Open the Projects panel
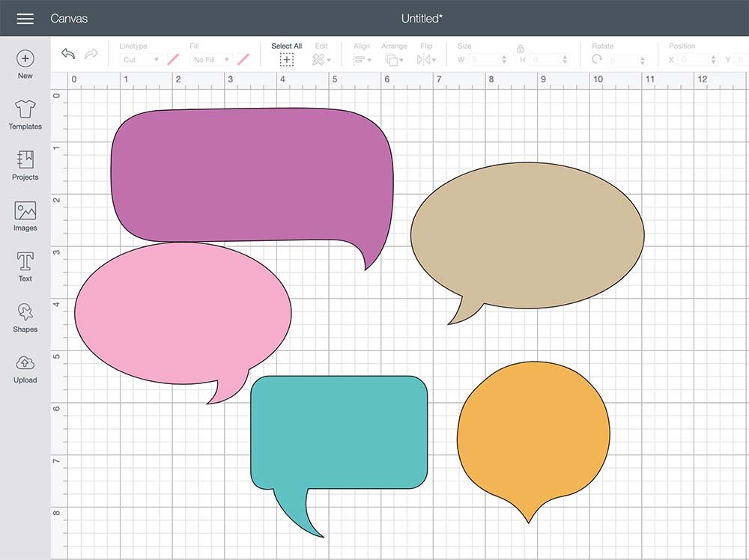This screenshot has height=560, width=749. point(25,165)
